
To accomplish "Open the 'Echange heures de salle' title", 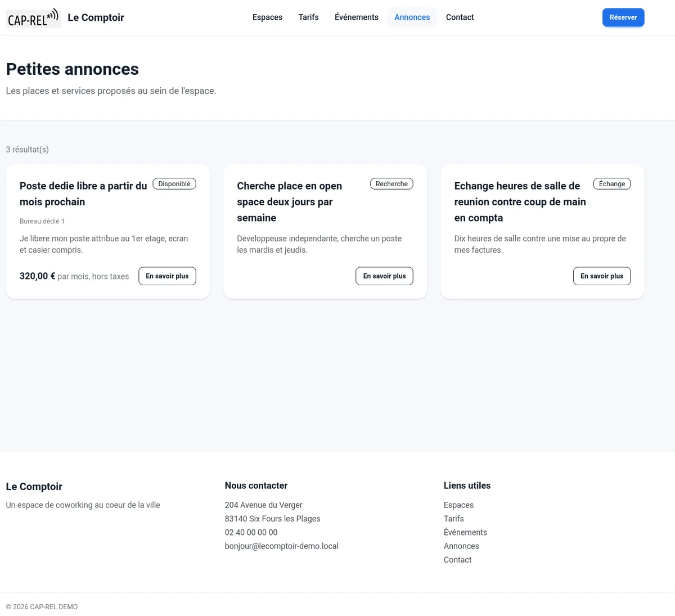I will pyautogui.click(x=520, y=202).
